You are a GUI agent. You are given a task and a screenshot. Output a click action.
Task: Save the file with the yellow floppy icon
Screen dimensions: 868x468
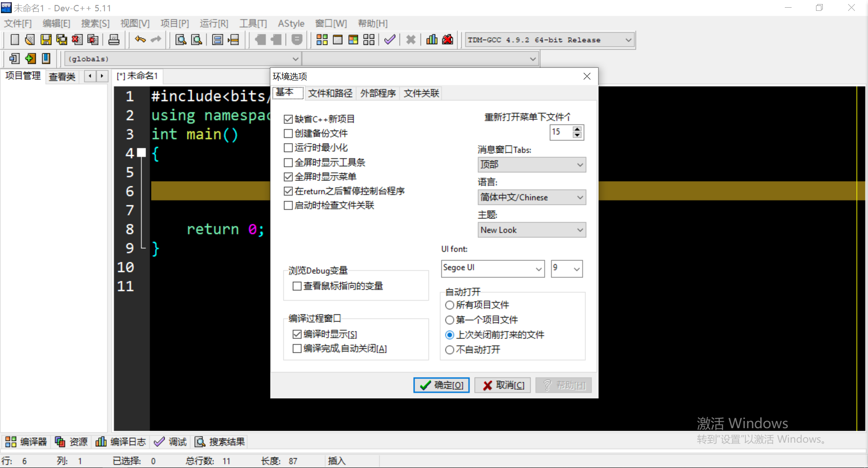[46, 40]
